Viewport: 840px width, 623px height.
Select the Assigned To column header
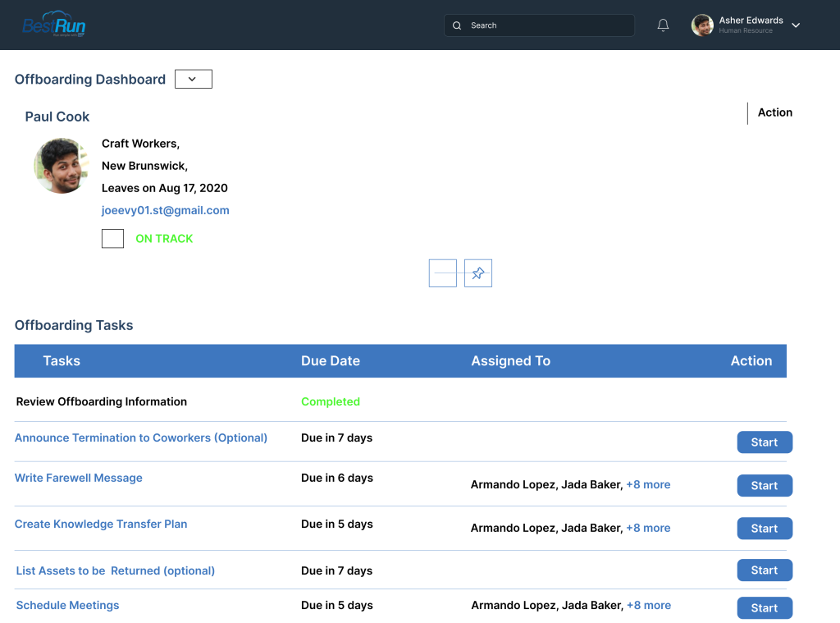510,360
